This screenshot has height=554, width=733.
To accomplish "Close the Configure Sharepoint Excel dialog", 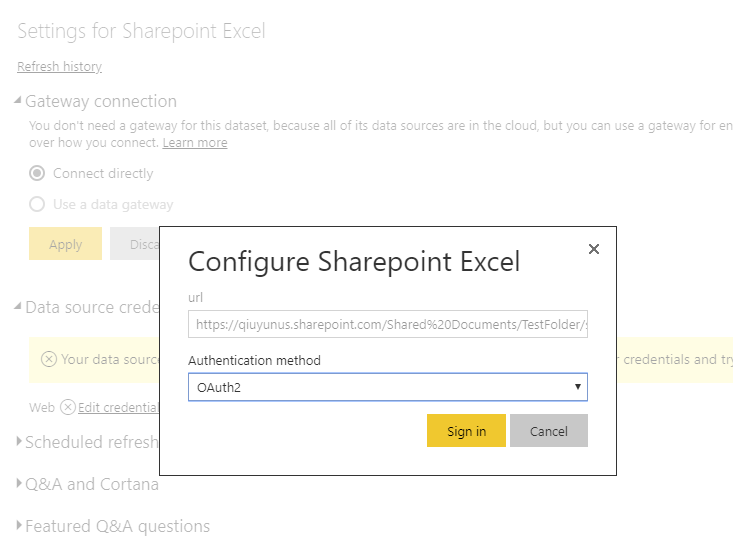I will 594,249.
